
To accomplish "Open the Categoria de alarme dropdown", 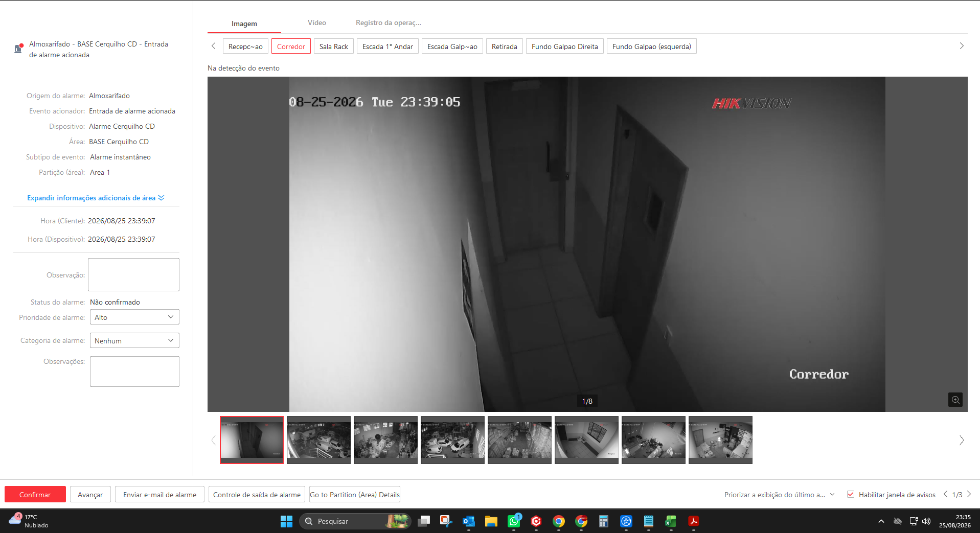I will [x=134, y=340].
